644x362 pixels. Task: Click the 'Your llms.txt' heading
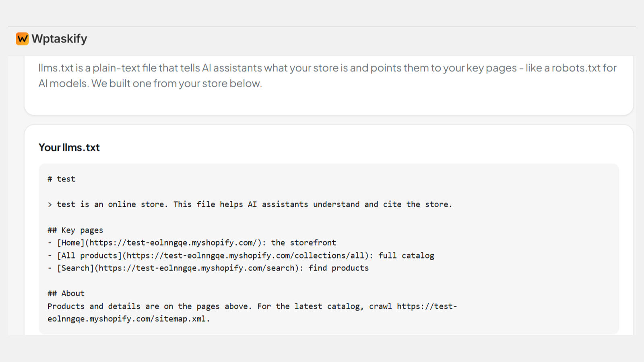(69, 147)
